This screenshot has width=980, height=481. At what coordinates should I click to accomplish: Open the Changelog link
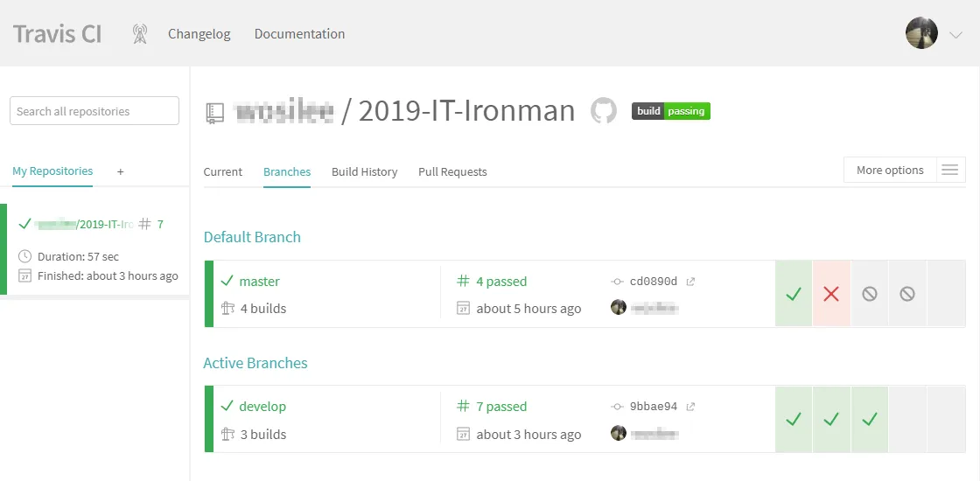(x=199, y=34)
